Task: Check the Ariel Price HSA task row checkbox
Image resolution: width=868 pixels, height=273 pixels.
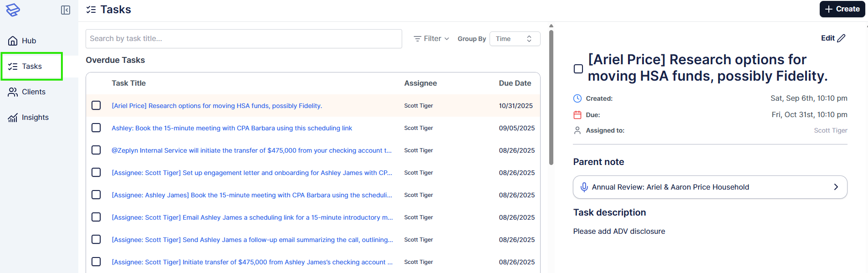Action: pos(96,106)
